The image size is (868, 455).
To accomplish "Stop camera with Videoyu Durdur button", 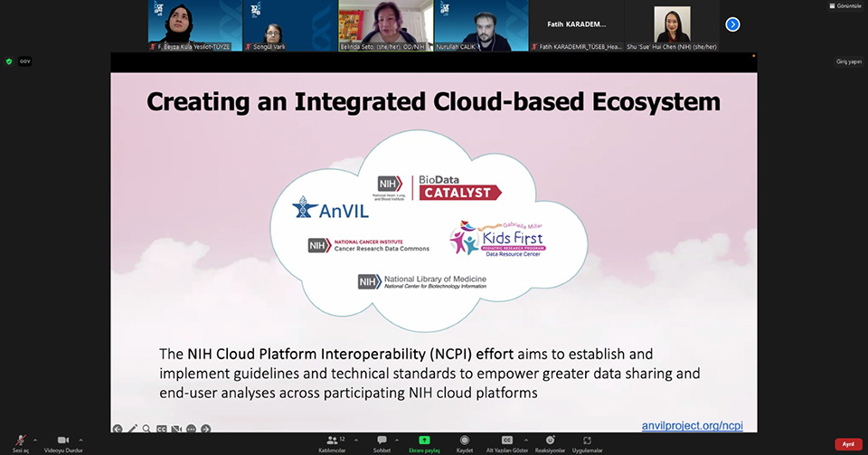I will click(63, 441).
